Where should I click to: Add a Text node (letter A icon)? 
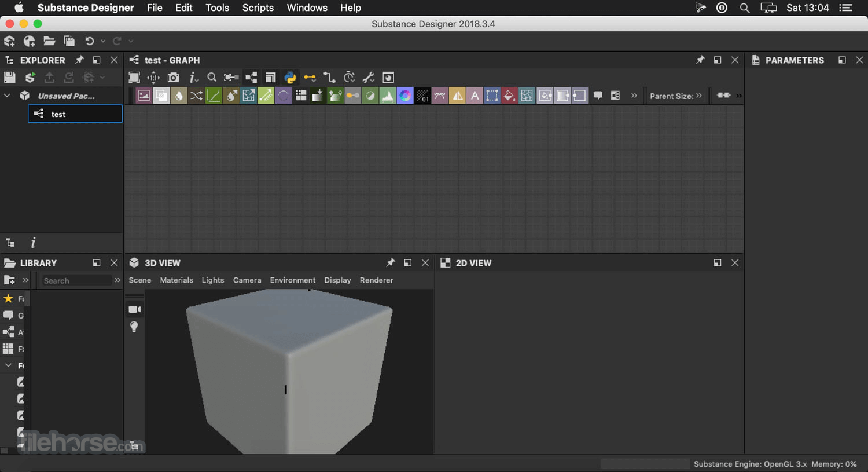[475, 96]
